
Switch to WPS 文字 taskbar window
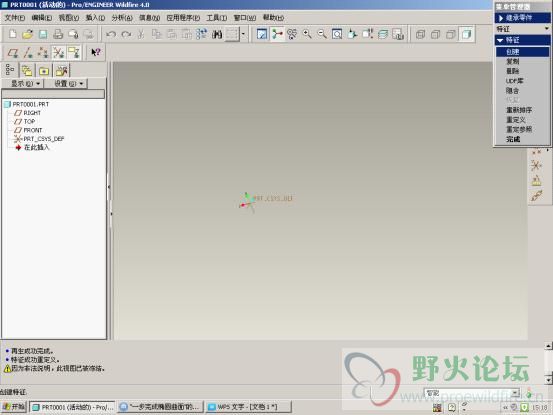point(248,407)
